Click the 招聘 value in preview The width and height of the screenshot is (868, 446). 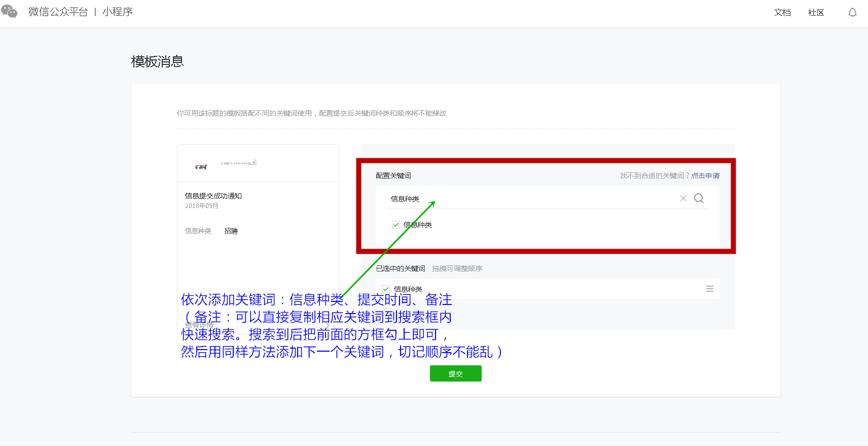(x=231, y=231)
